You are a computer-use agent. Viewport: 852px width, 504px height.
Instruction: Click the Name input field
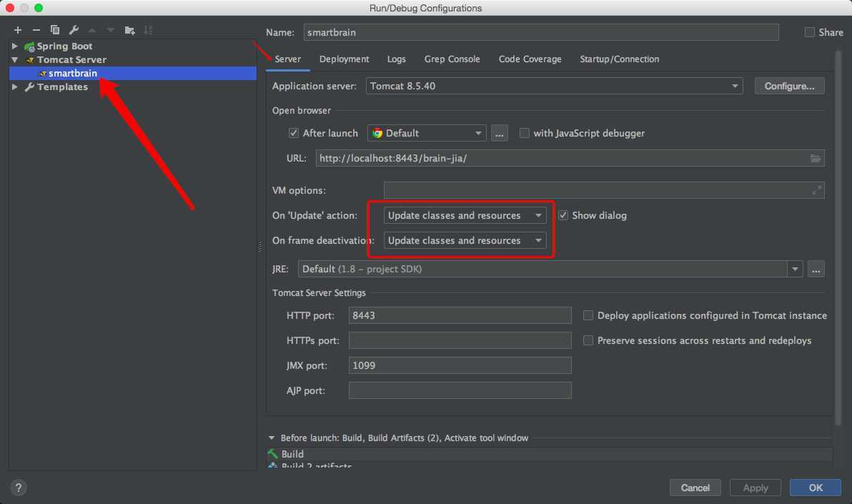pos(541,32)
